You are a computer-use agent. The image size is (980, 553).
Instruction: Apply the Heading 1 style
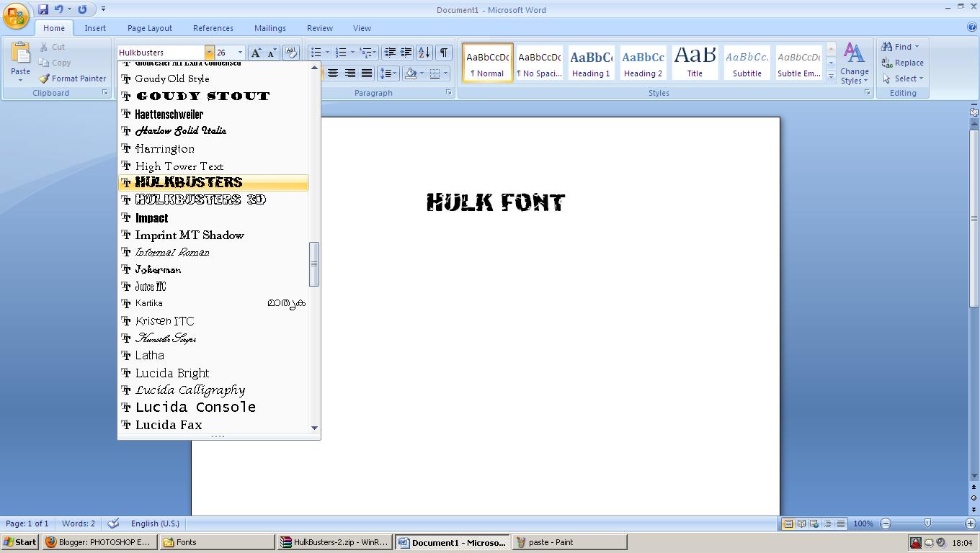point(591,62)
